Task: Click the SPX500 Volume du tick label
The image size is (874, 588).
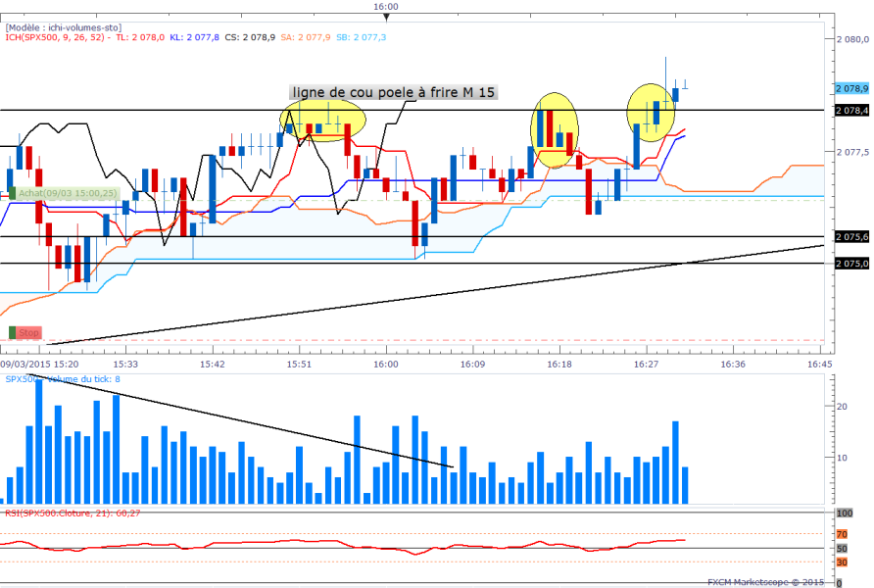Action: tap(63, 378)
